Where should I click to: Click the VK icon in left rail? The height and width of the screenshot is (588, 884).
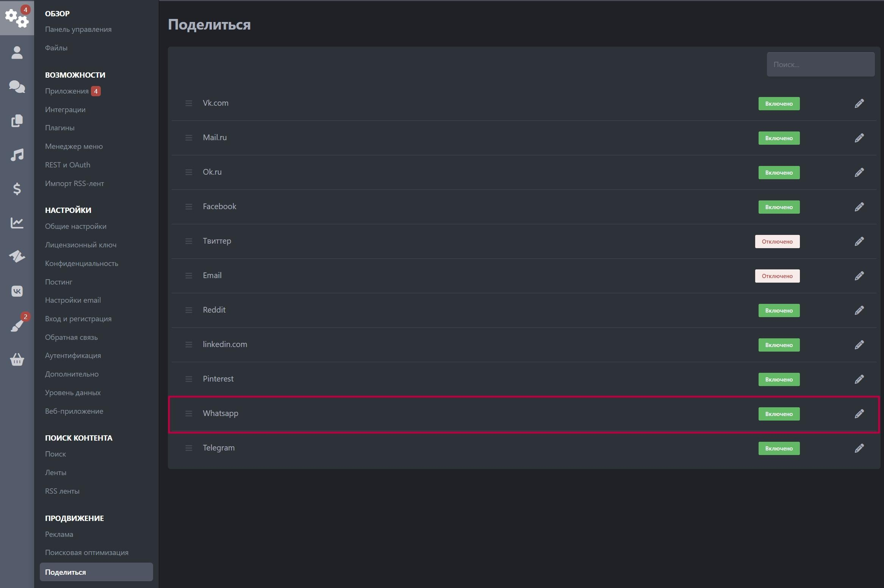click(x=17, y=291)
